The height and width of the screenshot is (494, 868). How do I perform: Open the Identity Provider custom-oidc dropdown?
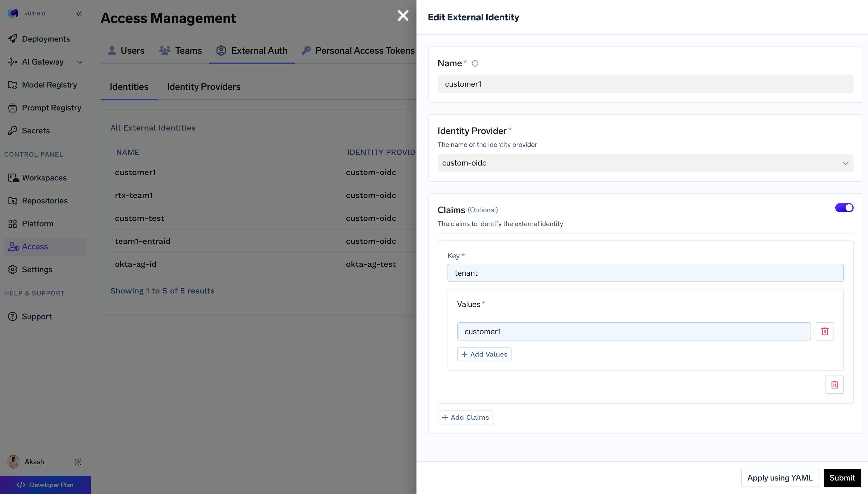(645, 163)
